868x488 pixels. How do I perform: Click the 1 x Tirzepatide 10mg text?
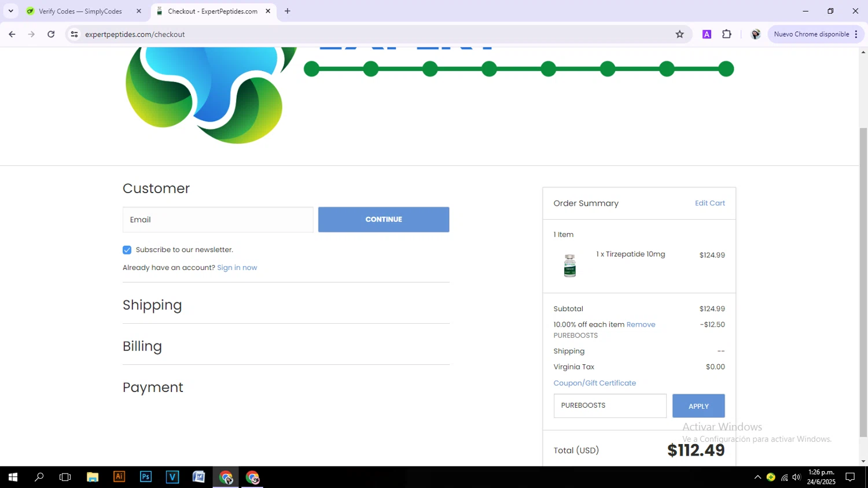[631, 254]
